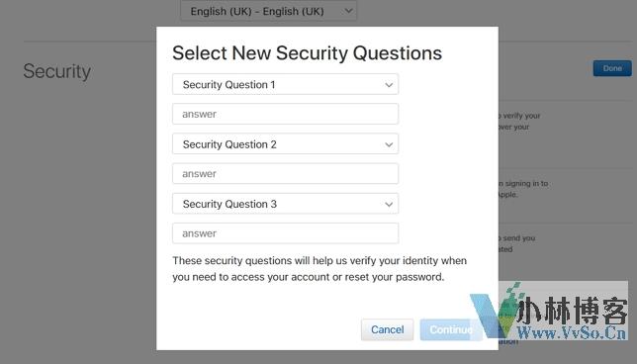The height and width of the screenshot is (364, 637).
Task: Open the Security Question 2 dropdown
Action: [x=285, y=144]
